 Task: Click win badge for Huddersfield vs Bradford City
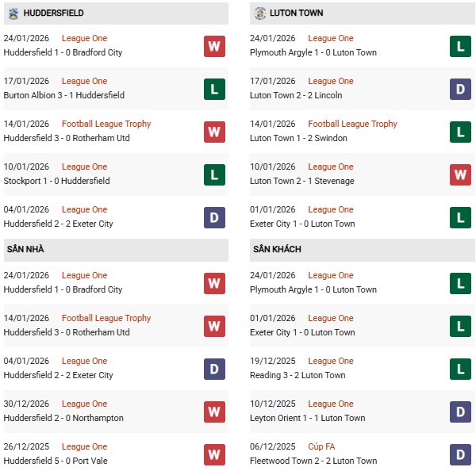(x=214, y=46)
